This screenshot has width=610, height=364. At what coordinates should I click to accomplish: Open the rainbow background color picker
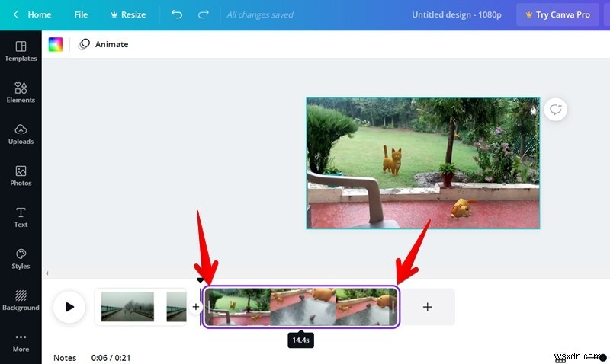[55, 44]
